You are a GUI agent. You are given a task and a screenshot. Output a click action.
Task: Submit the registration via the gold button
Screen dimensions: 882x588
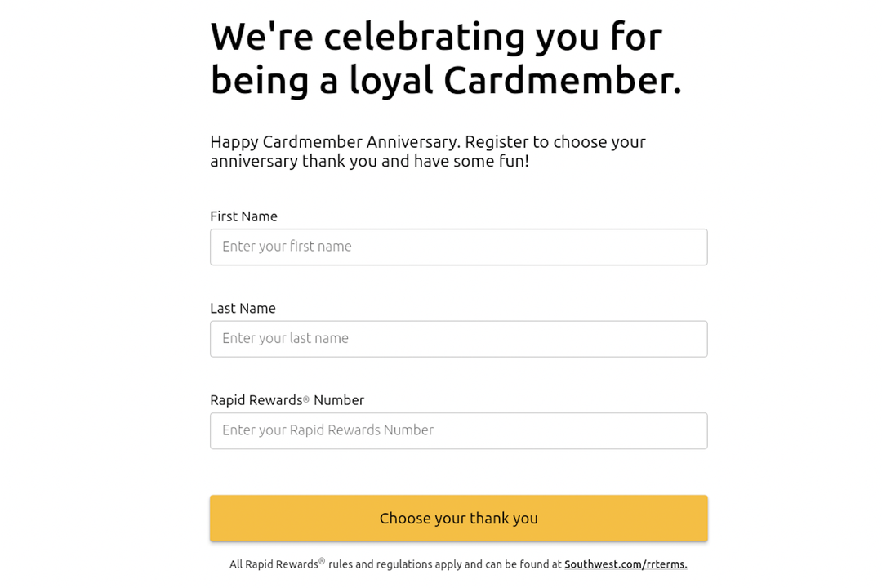click(458, 518)
